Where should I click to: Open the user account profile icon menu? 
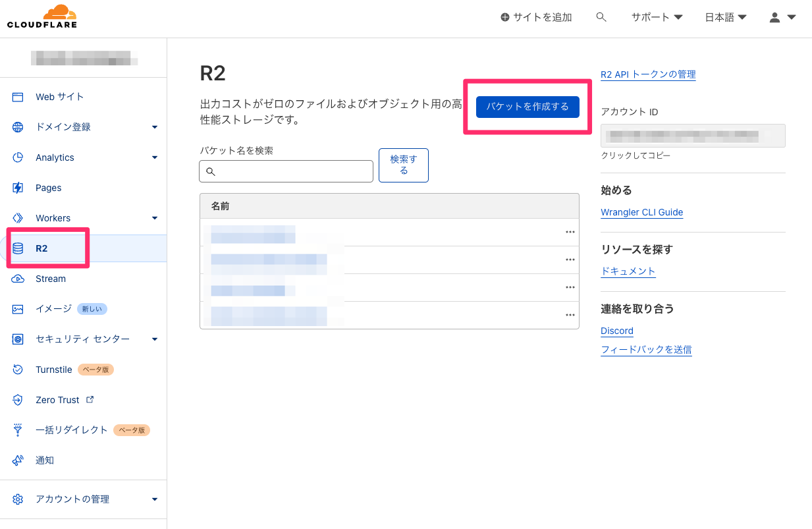point(782,17)
